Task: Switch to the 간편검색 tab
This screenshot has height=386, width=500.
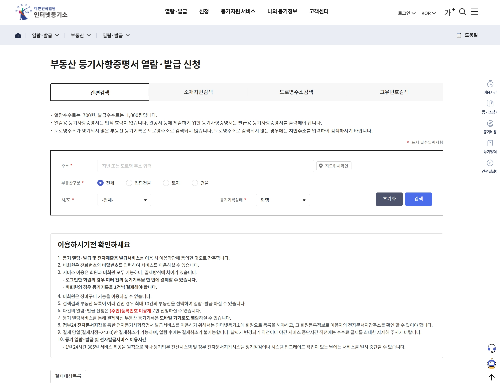Action: tap(100, 92)
